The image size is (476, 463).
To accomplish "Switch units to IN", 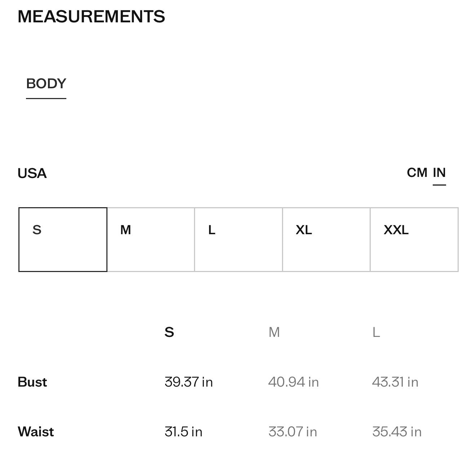I will [439, 173].
